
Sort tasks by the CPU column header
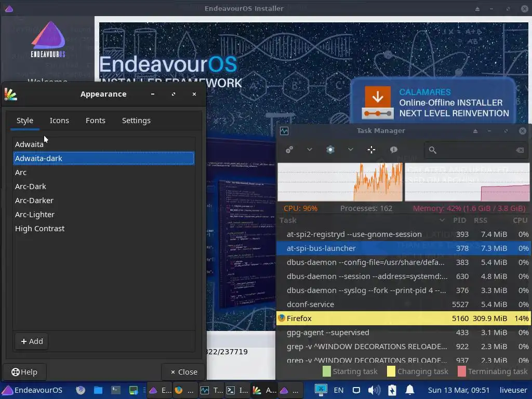pyautogui.click(x=520, y=220)
